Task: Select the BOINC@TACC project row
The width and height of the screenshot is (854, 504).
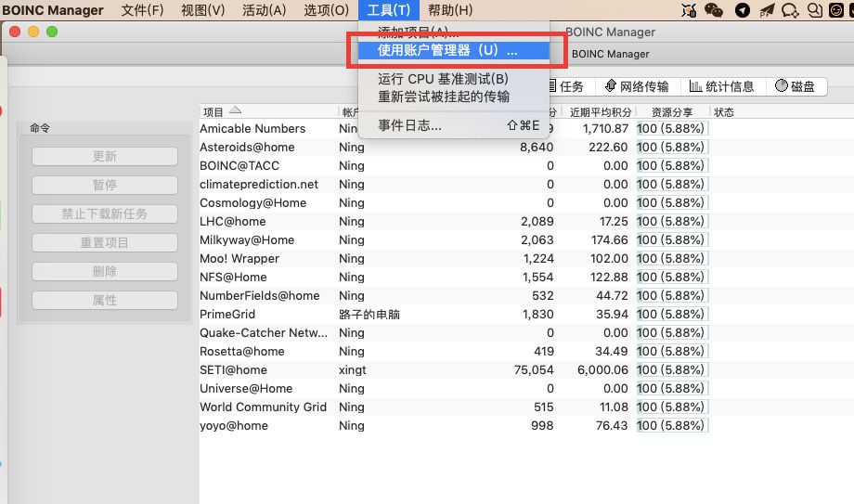Action: [526, 165]
